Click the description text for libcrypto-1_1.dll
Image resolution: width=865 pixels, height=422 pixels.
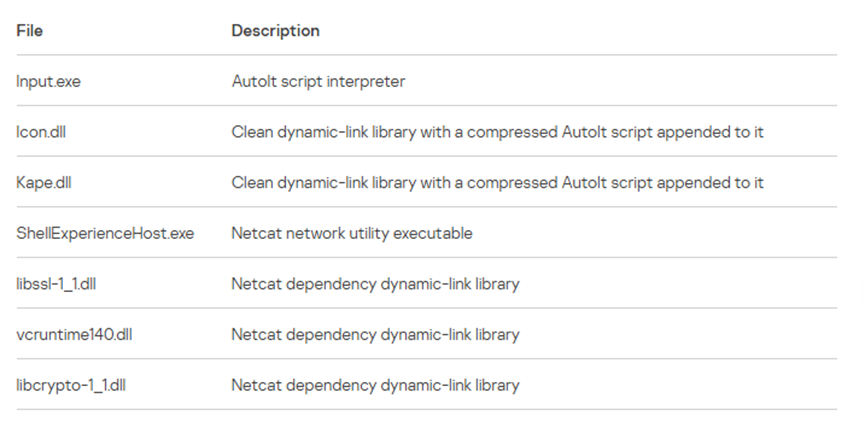click(x=375, y=385)
